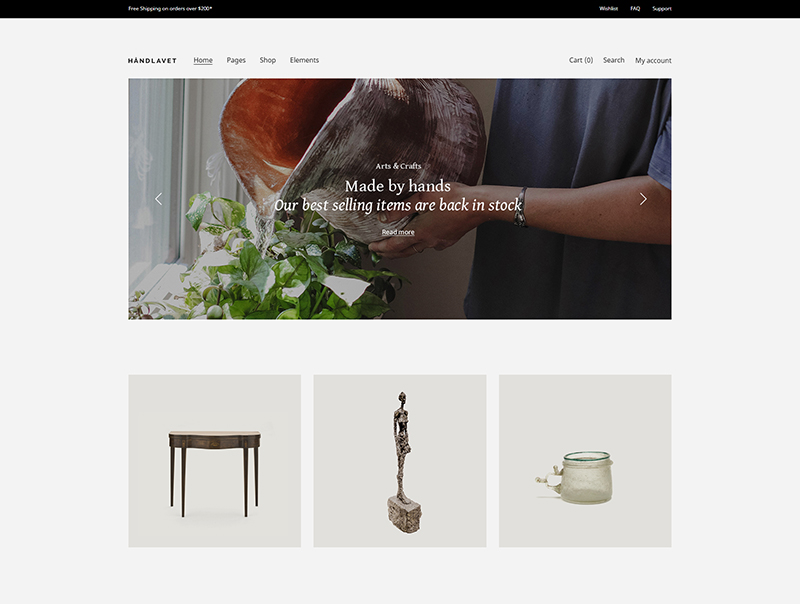
Task: Click the Made by hands headline
Action: click(397, 186)
